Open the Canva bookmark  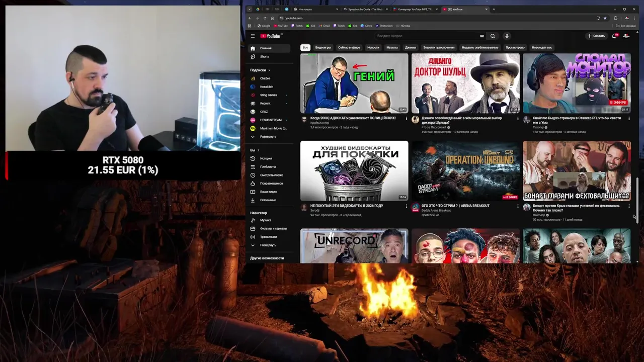pyautogui.click(x=367, y=26)
